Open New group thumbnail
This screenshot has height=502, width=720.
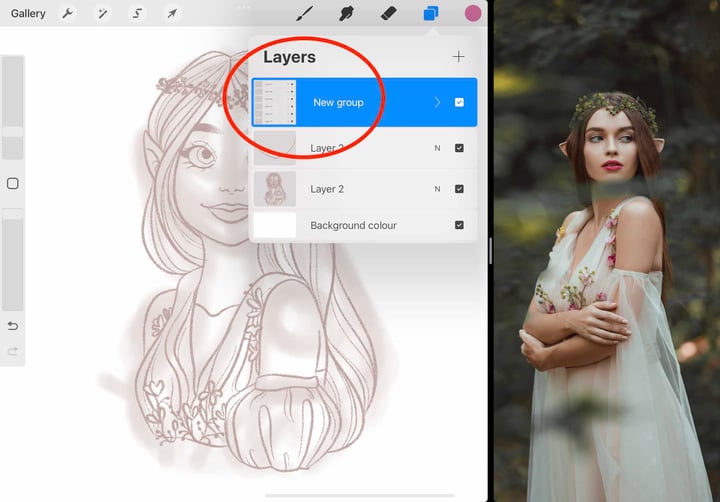coord(275,102)
